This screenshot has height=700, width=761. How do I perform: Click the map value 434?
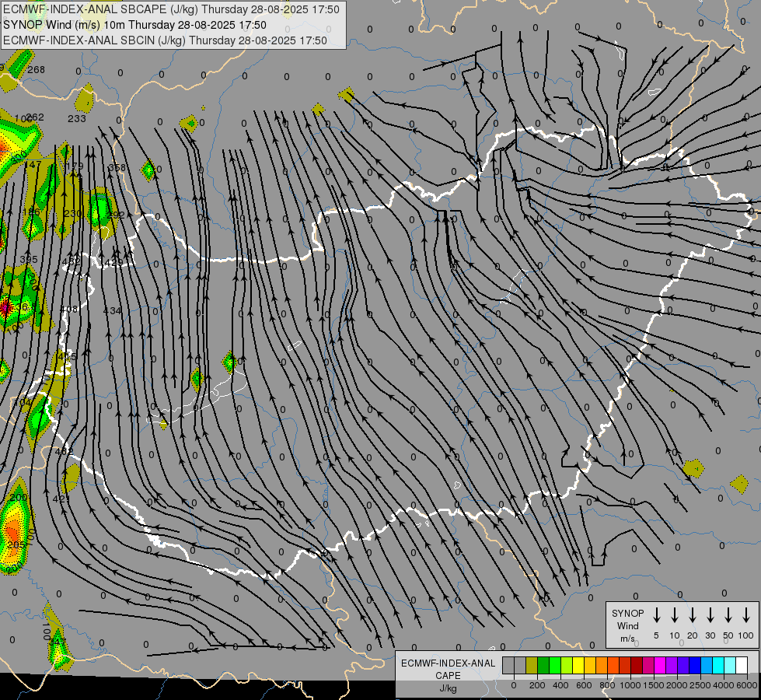(x=112, y=310)
